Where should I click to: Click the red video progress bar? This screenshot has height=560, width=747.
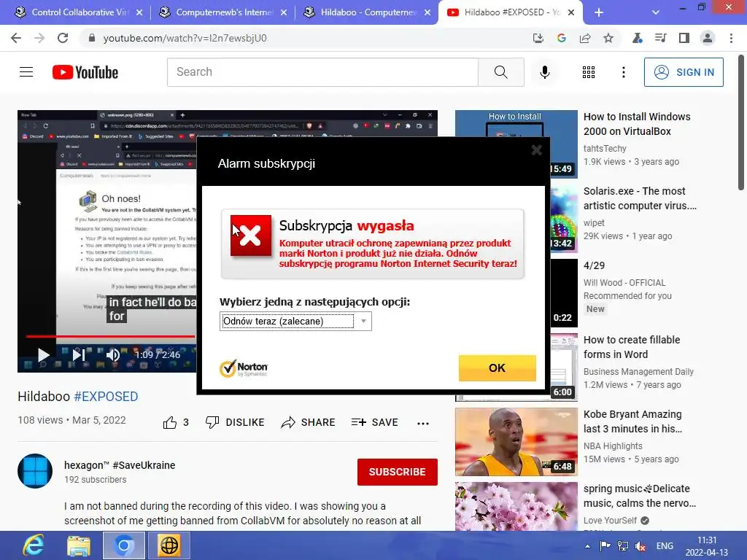click(111, 336)
